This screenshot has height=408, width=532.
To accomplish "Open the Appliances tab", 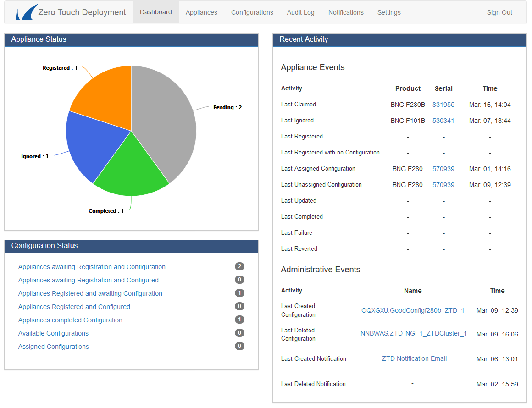I will click(x=201, y=12).
